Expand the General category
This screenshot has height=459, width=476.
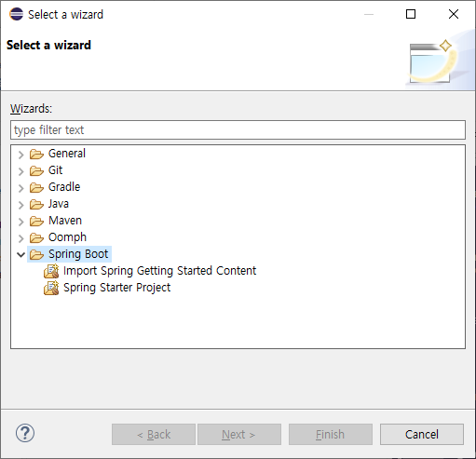pyautogui.click(x=20, y=155)
